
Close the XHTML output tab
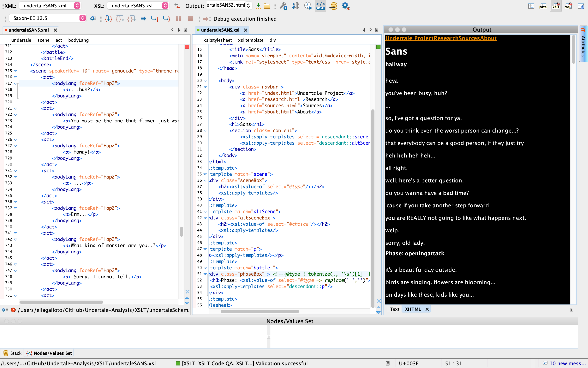pyautogui.click(x=427, y=309)
